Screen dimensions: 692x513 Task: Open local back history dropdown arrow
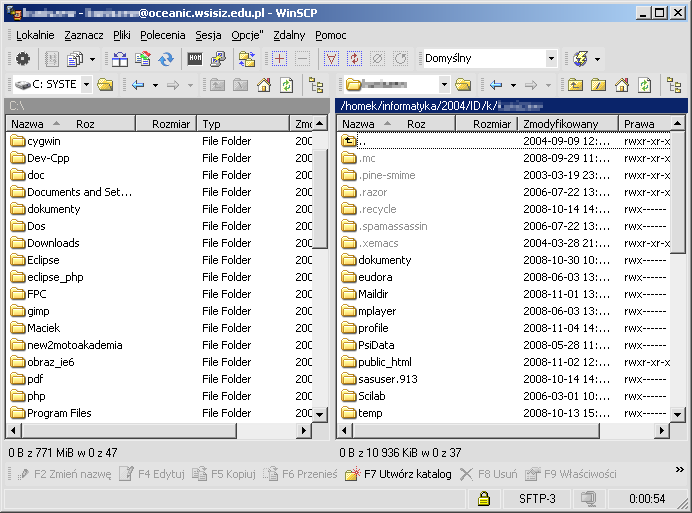pos(155,84)
